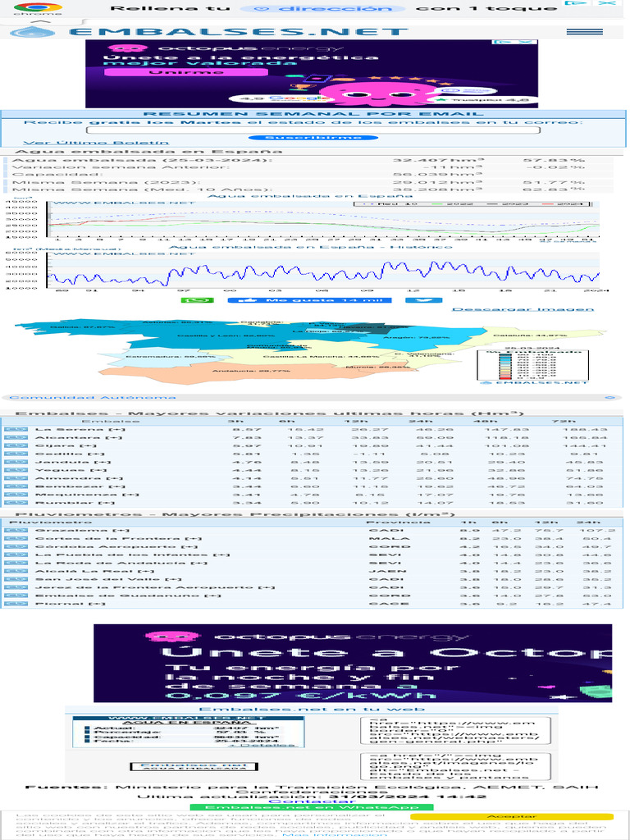Click graph icon beside San José del Valle
This screenshot has width=630, height=840.
point(16,579)
